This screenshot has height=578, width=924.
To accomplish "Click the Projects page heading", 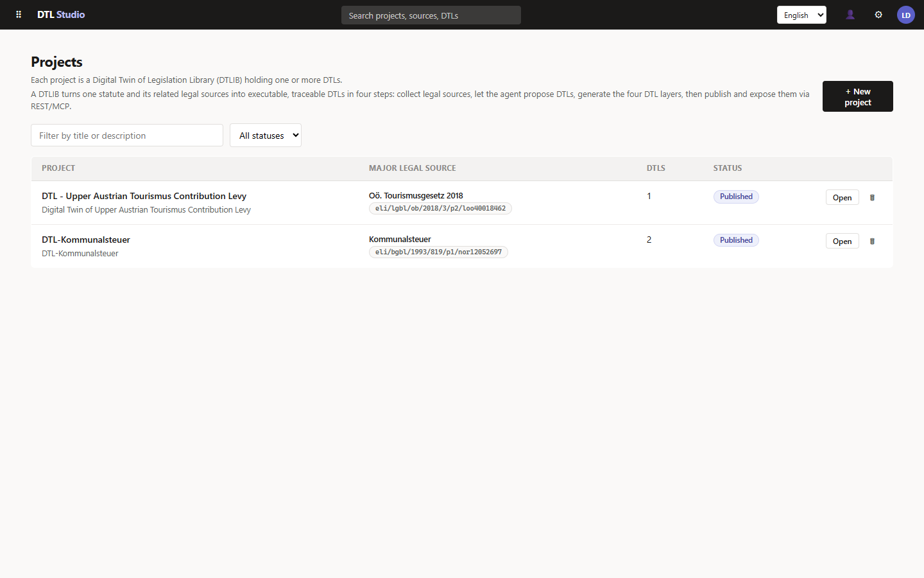I will [56, 62].
